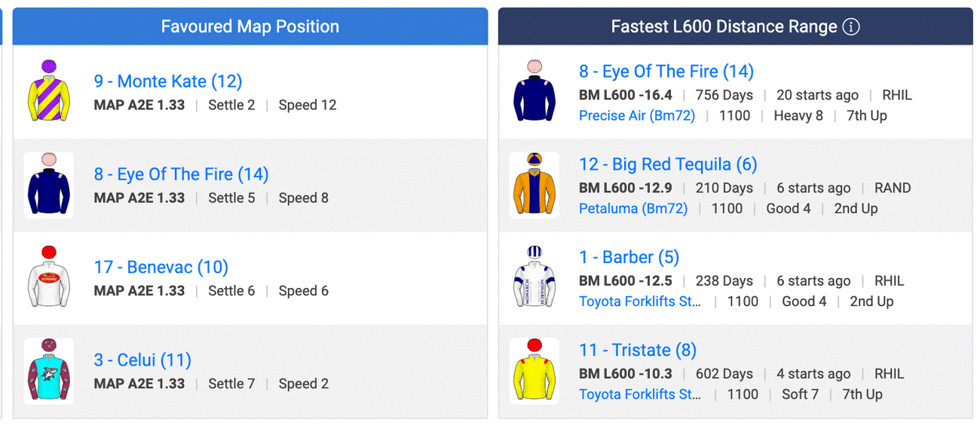This screenshot has height=429, width=980.
Task: Open the 1 - Barber (5) runner link
Action: coord(629,257)
